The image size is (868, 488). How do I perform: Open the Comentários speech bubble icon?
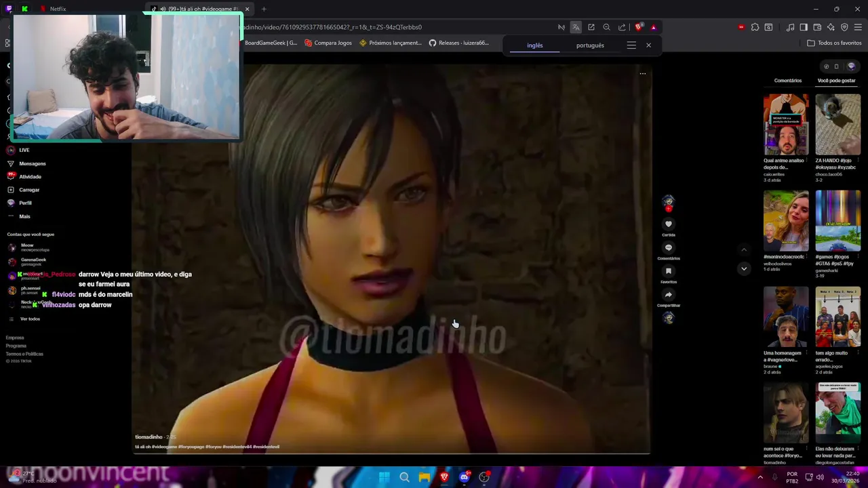point(668,247)
